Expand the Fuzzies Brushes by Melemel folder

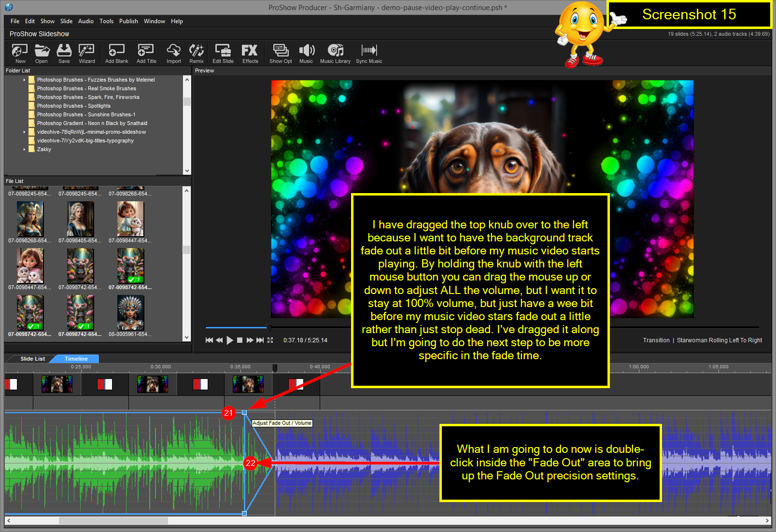pyautogui.click(x=24, y=80)
